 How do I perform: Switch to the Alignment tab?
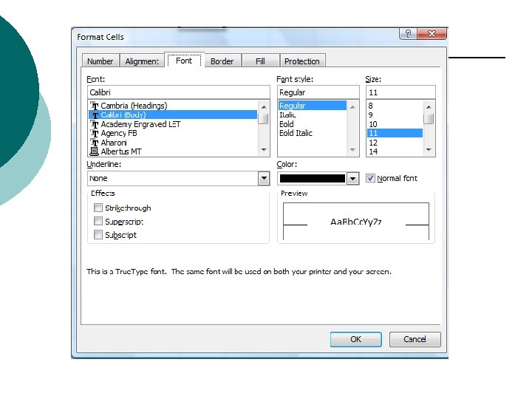142,61
